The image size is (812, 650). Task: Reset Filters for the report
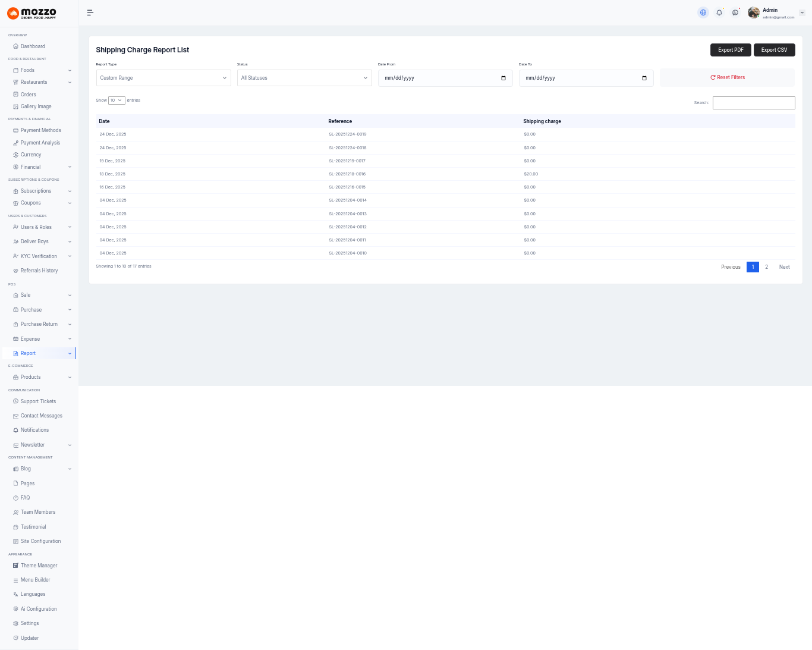[727, 77]
